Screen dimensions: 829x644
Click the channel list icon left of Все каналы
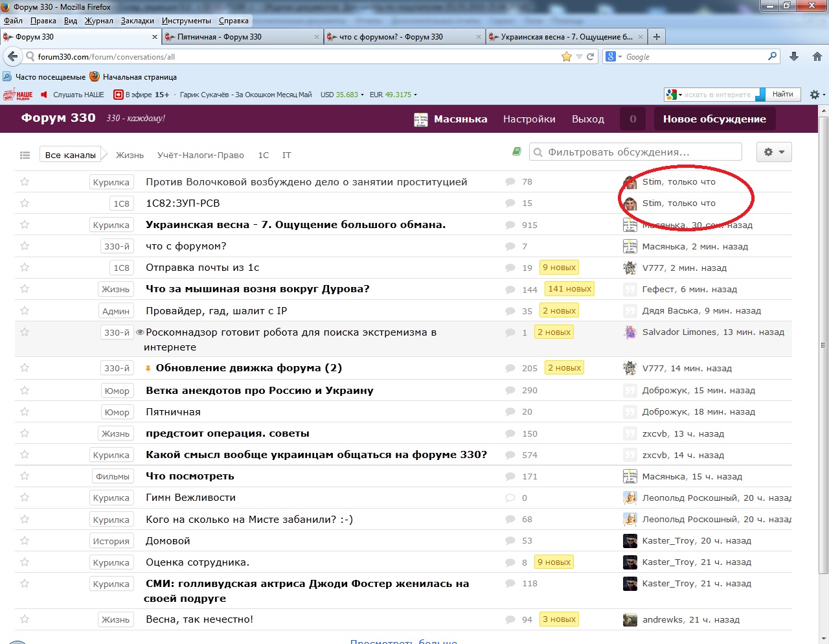(x=25, y=155)
